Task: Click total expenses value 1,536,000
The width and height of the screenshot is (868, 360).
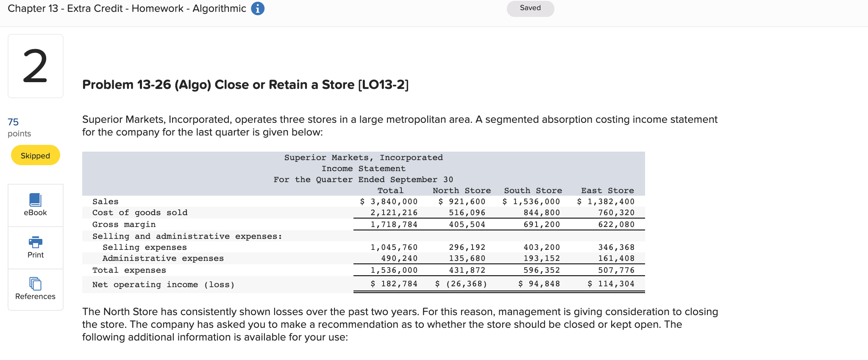Action: [394, 270]
